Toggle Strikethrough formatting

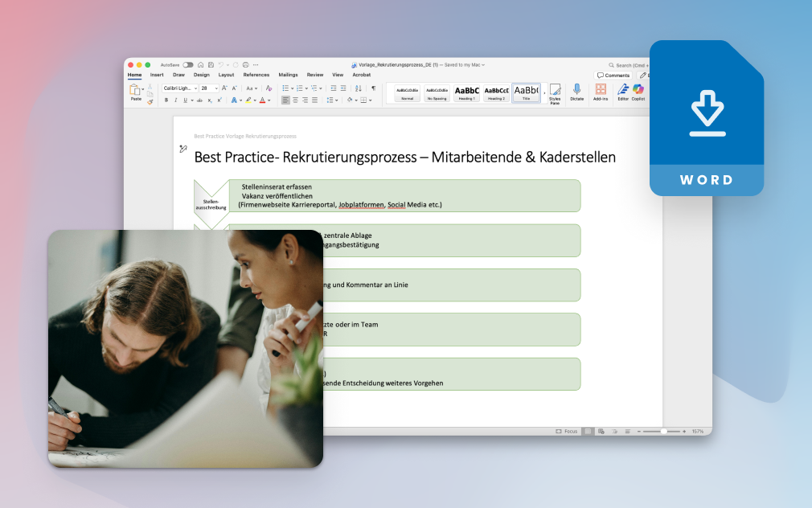199,100
